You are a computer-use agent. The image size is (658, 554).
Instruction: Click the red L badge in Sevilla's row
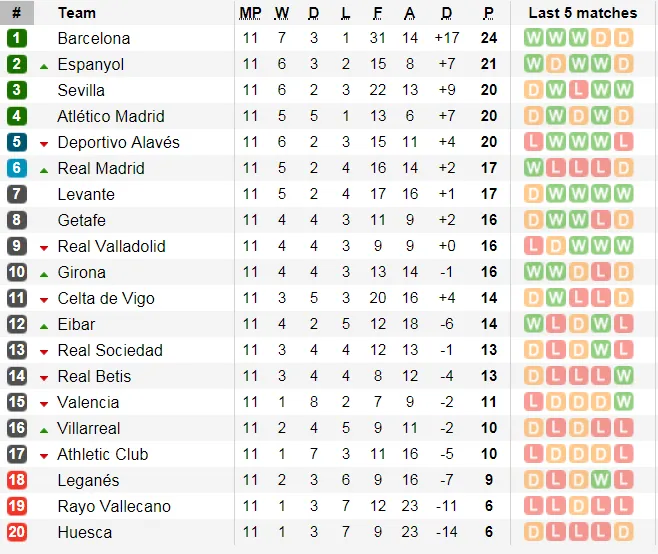coord(579,90)
